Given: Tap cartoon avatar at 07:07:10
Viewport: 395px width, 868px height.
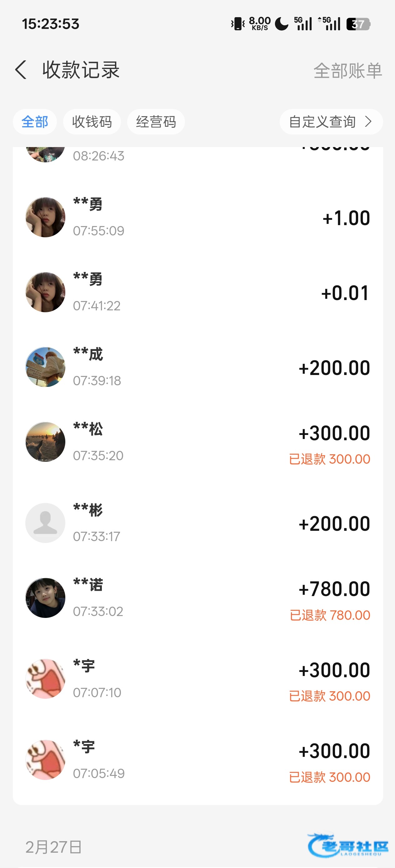Looking at the screenshot, I should [x=45, y=678].
